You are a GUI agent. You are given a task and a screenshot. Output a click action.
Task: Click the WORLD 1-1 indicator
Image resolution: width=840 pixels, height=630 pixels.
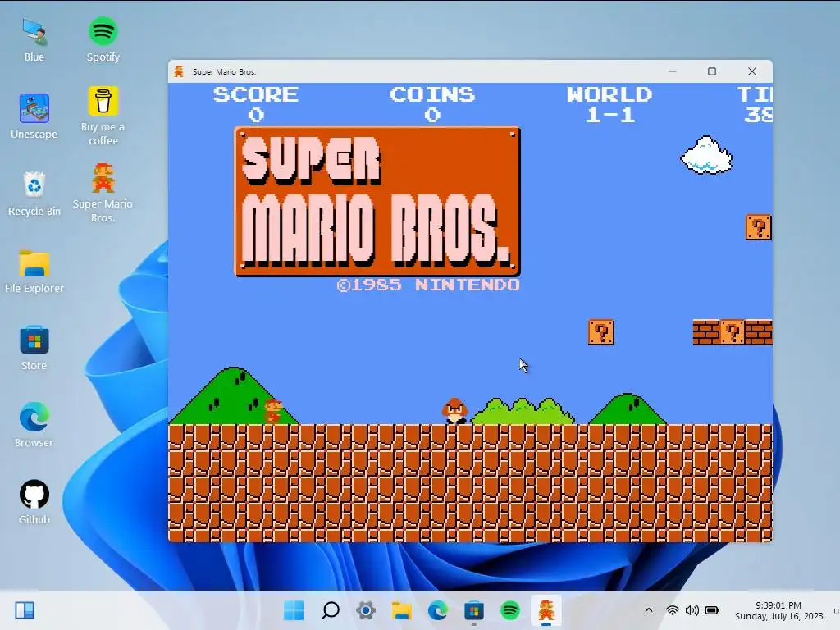pyautogui.click(x=609, y=104)
